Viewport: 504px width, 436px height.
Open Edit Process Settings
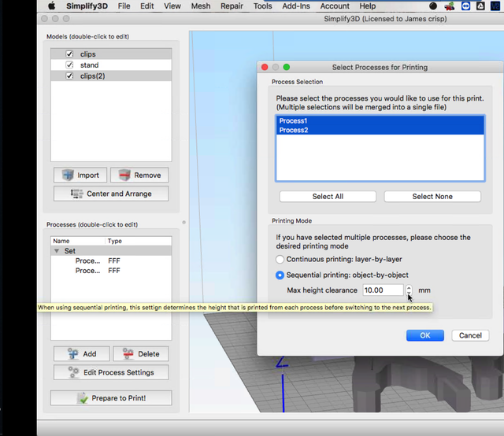click(x=111, y=372)
